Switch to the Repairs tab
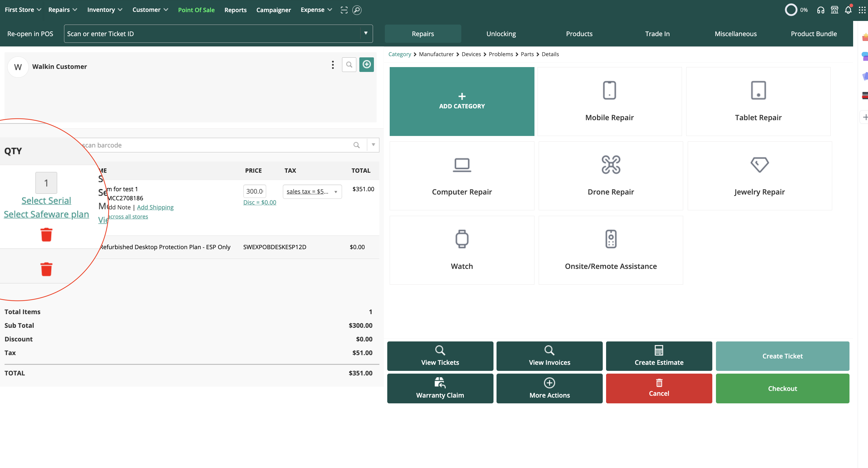 [x=423, y=33]
